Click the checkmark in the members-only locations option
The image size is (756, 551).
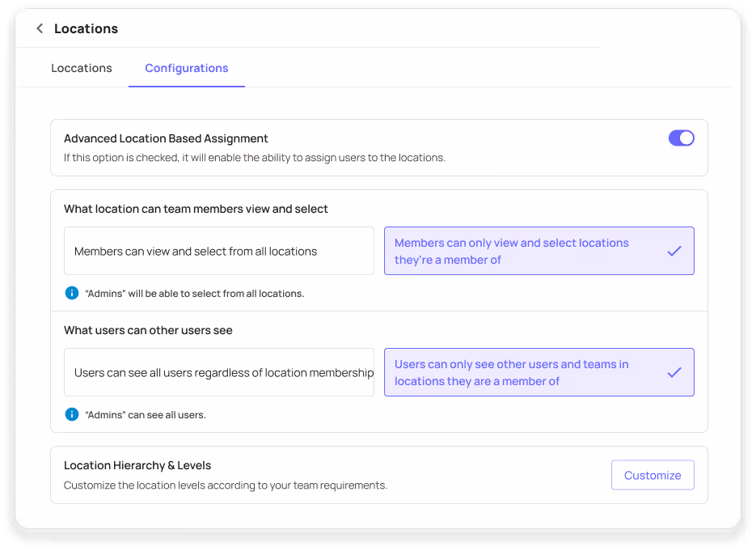pyautogui.click(x=674, y=251)
